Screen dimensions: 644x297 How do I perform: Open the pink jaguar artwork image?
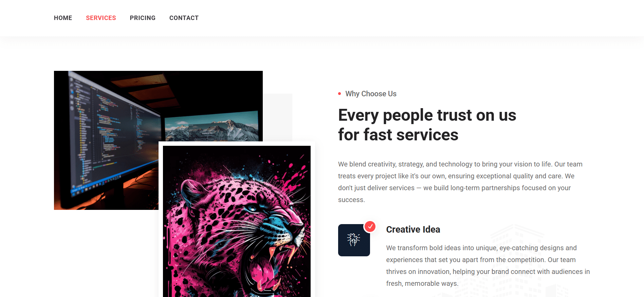237,221
